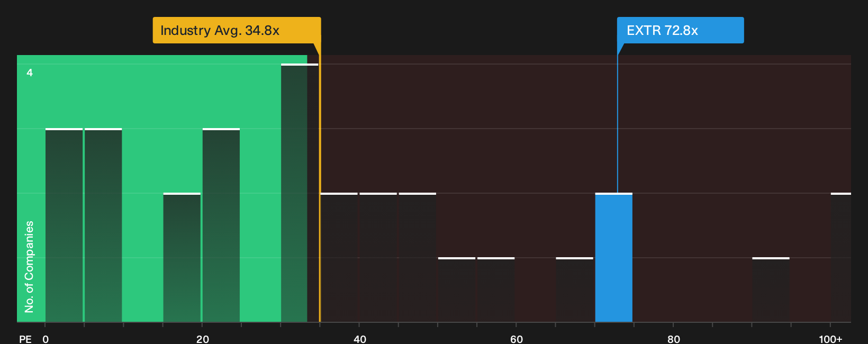Click the y-axis value 4
This screenshot has height=344, width=868.
30,73
